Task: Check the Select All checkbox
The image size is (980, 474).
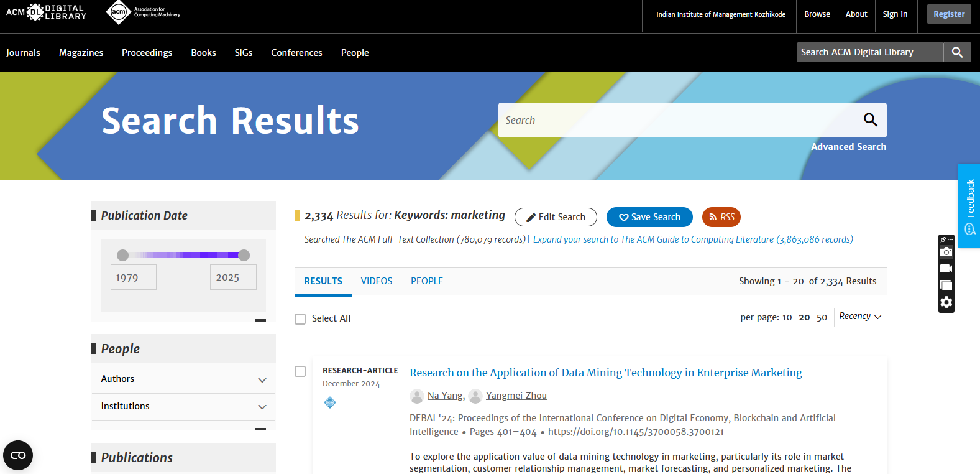Action: [300, 319]
